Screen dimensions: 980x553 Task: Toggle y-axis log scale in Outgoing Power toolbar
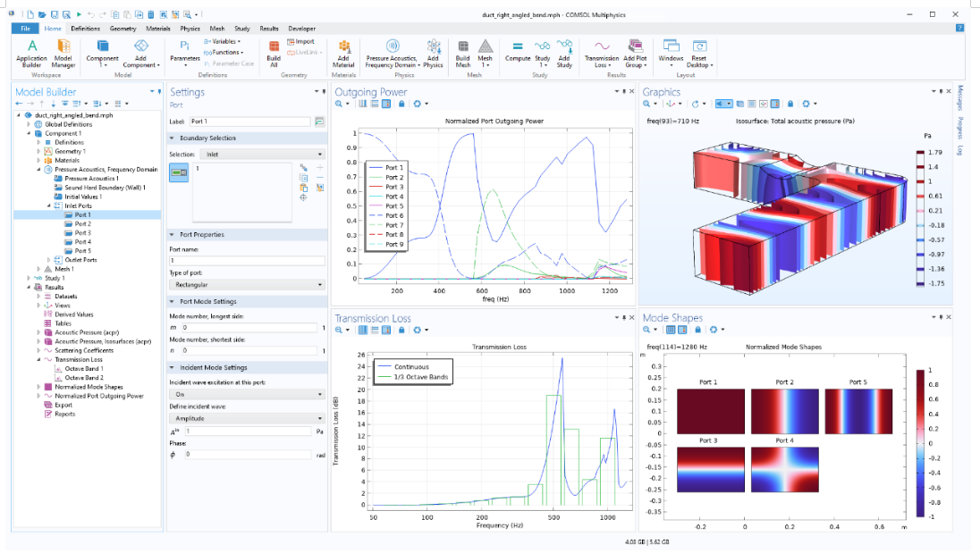(375, 104)
